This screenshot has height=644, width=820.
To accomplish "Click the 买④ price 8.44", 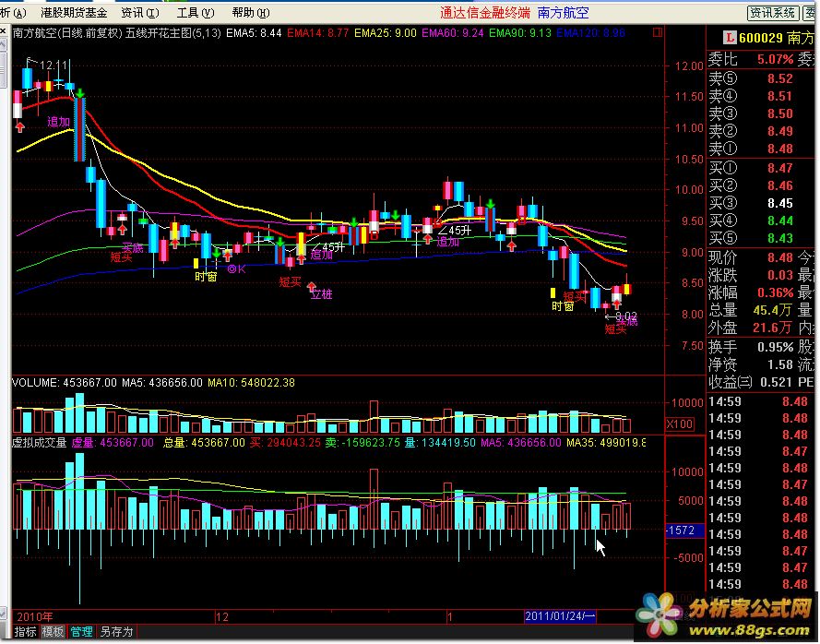I will tap(779, 221).
